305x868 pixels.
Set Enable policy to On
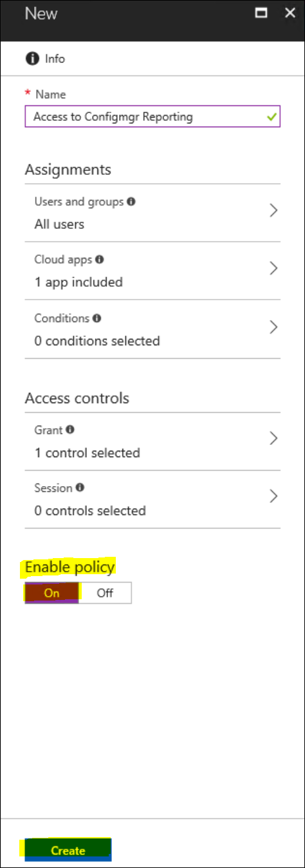[x=52, y=593]
